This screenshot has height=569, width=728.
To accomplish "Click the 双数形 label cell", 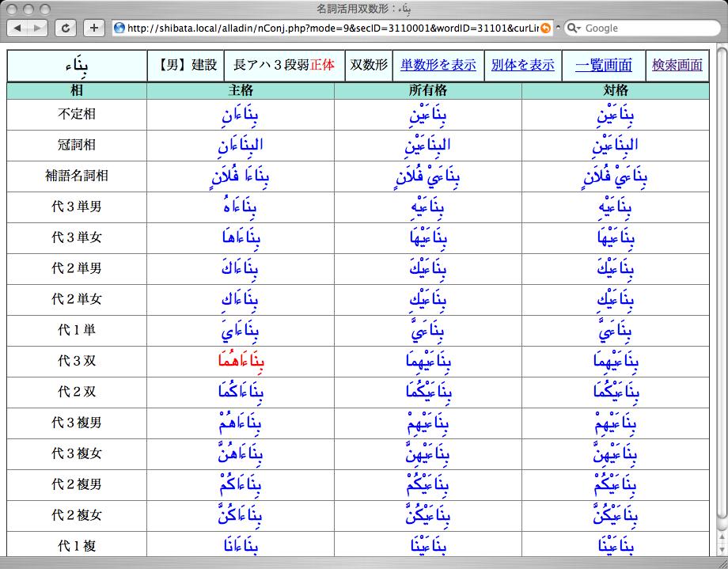I will click(x=369, y=65).
